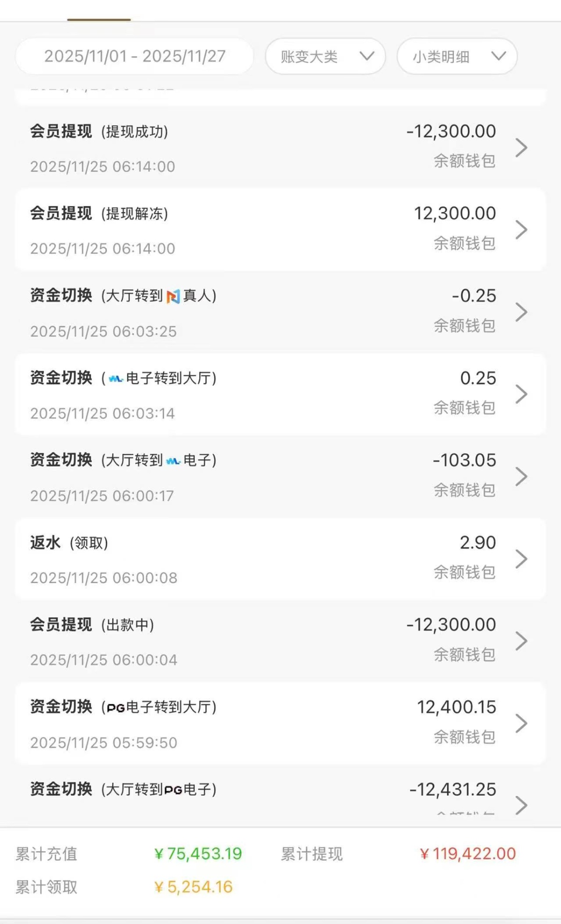The height and width of the screenshot is (924, 561).
Task: Open the 提现成功 withdrawal record of -12,300.00
Action: click(521, 148)
